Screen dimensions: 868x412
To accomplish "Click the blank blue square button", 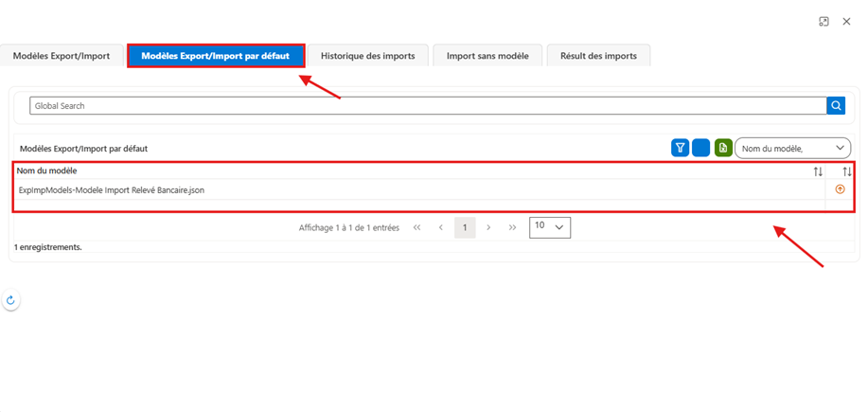I will 700,148.
